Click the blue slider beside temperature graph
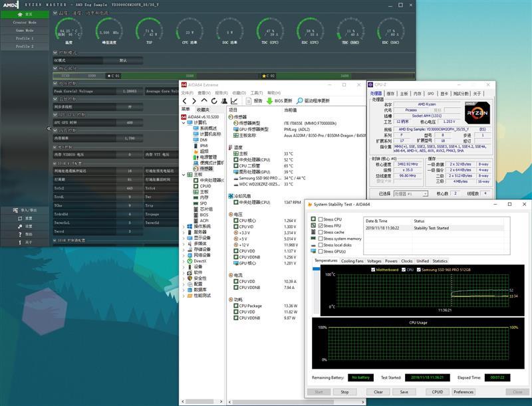 tap(316, 268)
